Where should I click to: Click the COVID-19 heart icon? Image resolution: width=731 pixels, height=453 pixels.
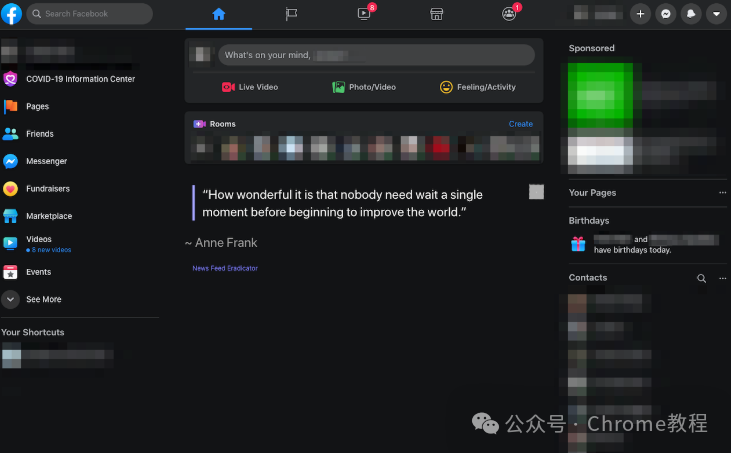[x=10, y=79]
